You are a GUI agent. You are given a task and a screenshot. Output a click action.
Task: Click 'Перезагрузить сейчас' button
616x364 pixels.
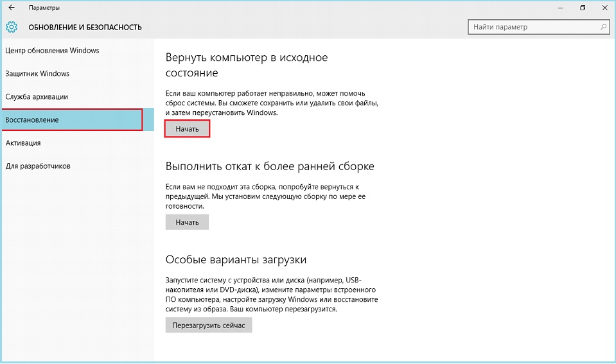tap(209, 325)
